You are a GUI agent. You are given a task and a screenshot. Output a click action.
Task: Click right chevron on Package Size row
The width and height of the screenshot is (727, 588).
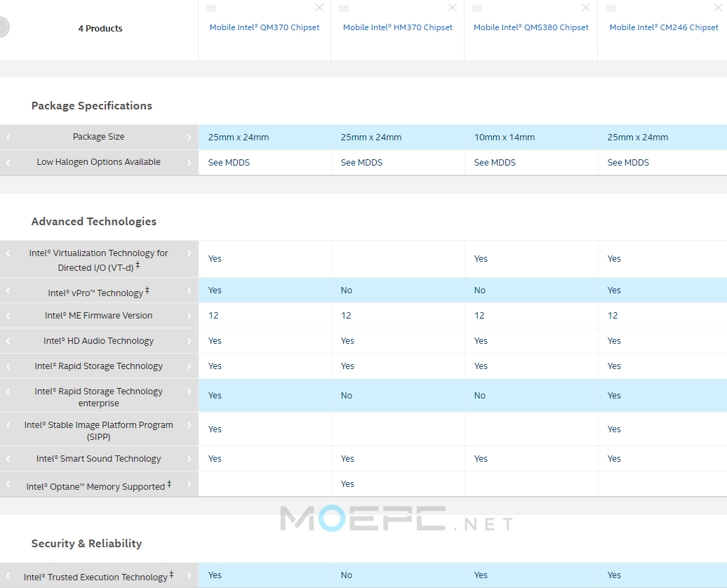pyautogui.click(x=189, y=138)
